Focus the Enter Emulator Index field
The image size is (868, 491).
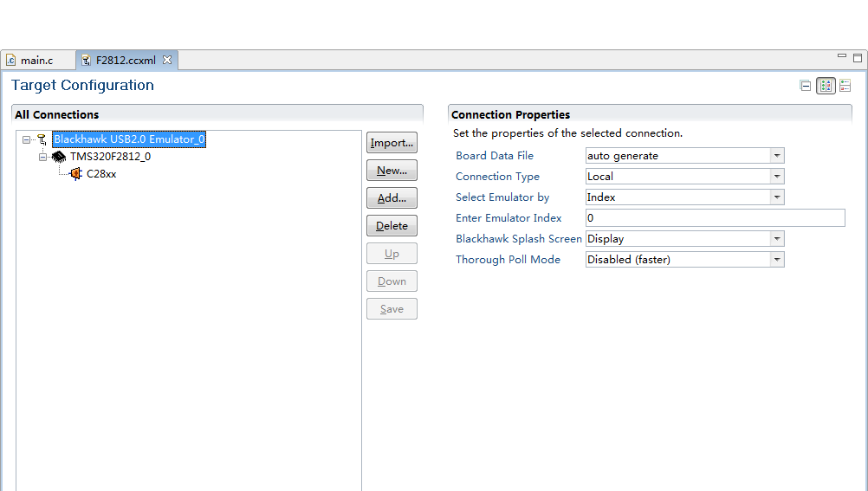click(716, 218)
